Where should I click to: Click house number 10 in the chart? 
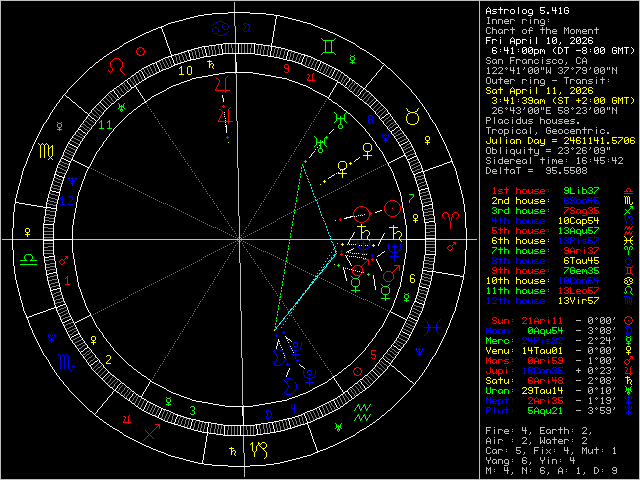(x=183, y=71)
